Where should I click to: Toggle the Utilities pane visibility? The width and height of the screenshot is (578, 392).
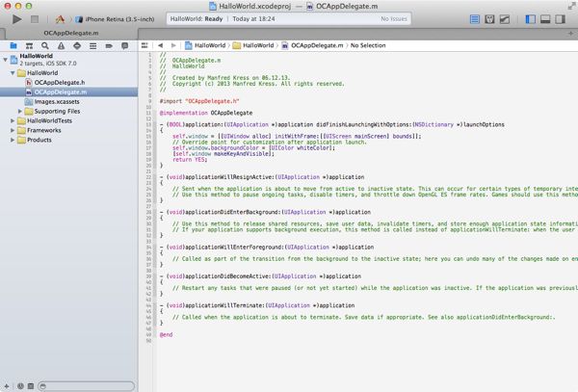click(x=560, y=19)
